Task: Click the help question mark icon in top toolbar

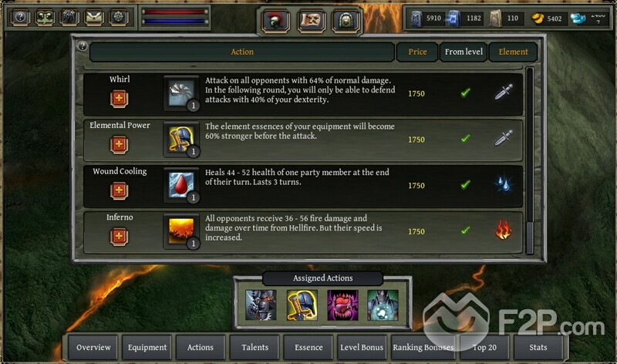Action: click(20, 17)
